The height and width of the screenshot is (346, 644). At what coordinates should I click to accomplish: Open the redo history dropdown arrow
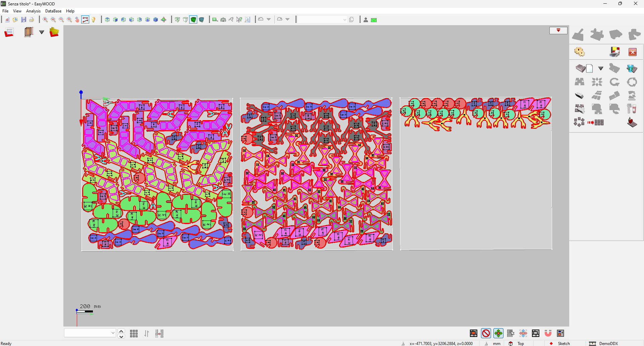click(287, 19)
